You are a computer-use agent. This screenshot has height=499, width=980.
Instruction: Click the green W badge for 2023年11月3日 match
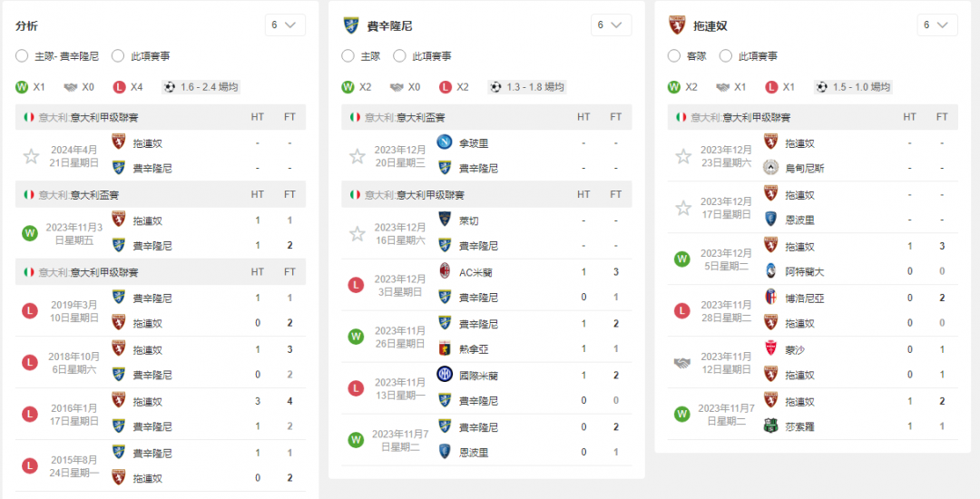click(x=29, y=233)
